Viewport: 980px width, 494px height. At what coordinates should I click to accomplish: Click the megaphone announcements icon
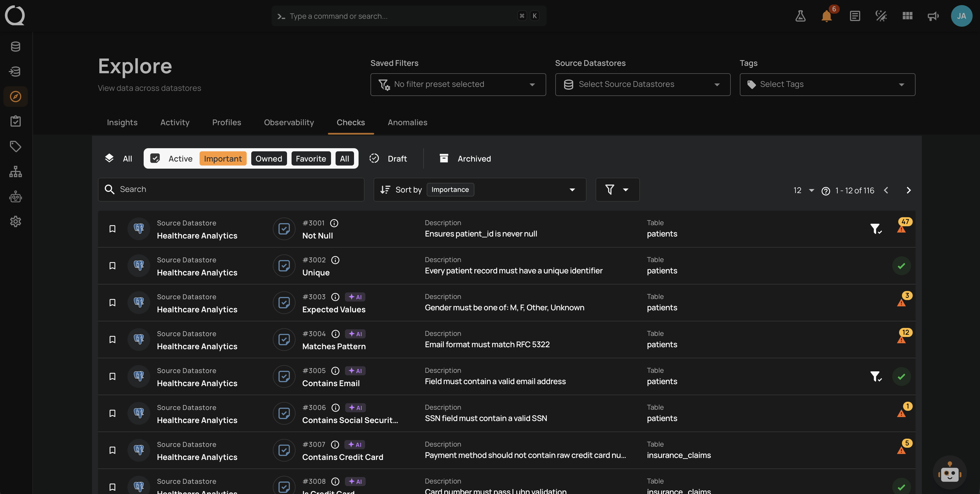[933, 16]
